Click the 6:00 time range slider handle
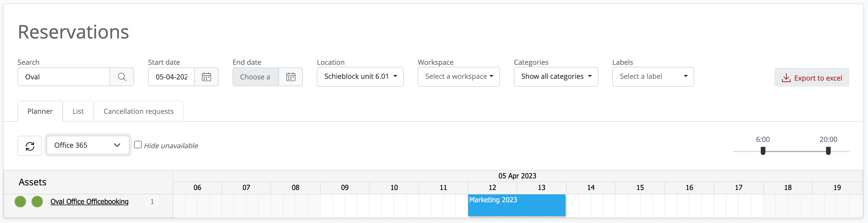This screenshot has width=868, height=223. (763, 151)
